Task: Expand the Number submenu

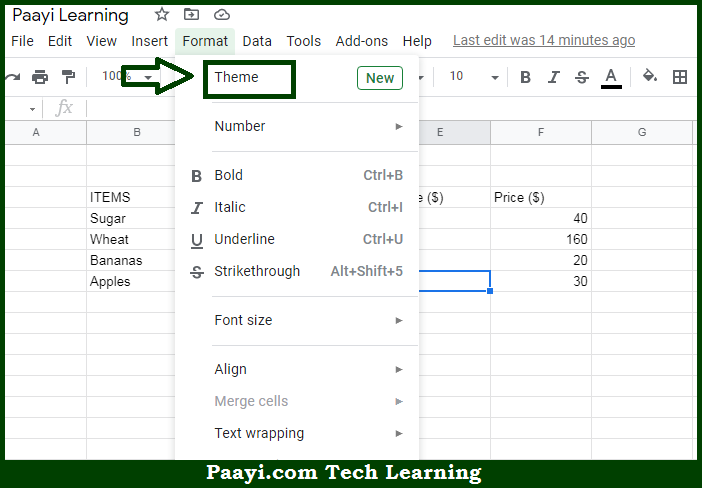Action: (x=297, y=126)
